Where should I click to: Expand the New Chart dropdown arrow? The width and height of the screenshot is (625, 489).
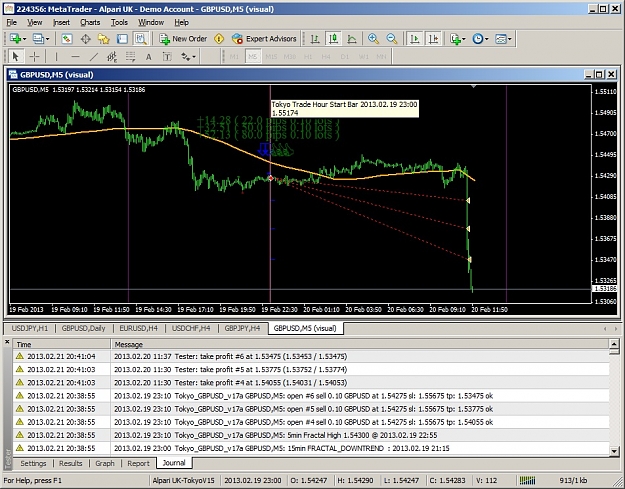coord(24,39)
